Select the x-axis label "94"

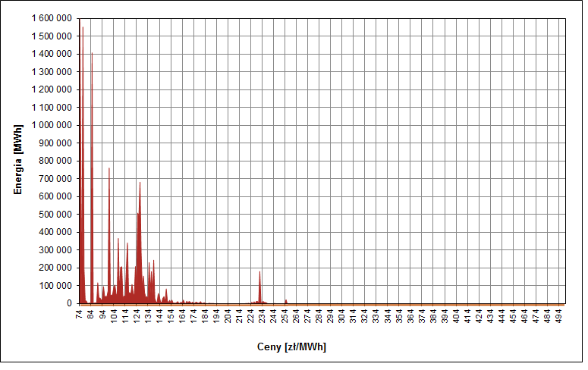pos(102,314)
